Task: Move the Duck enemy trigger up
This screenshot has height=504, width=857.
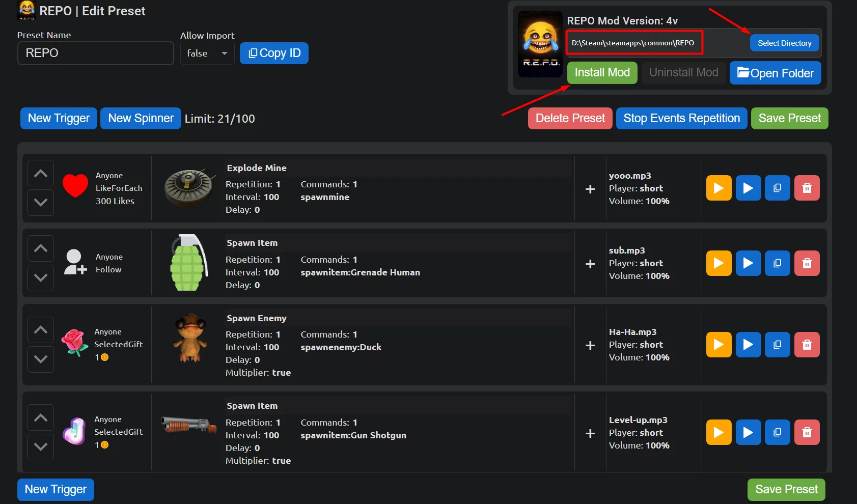Action: [x=41, y=330]
